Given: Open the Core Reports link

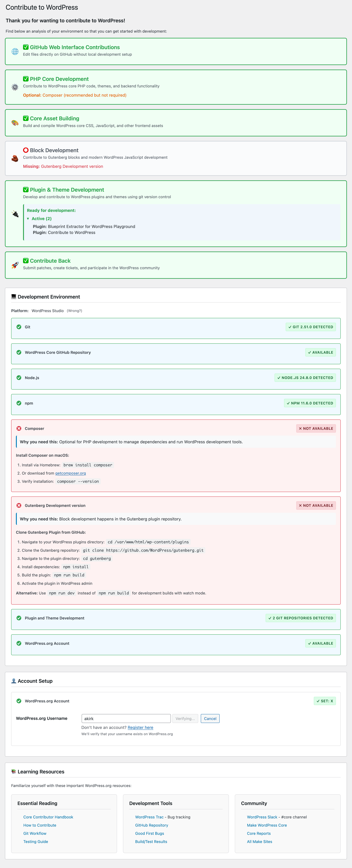Looking at the screenshot, I should coord(259,833).
